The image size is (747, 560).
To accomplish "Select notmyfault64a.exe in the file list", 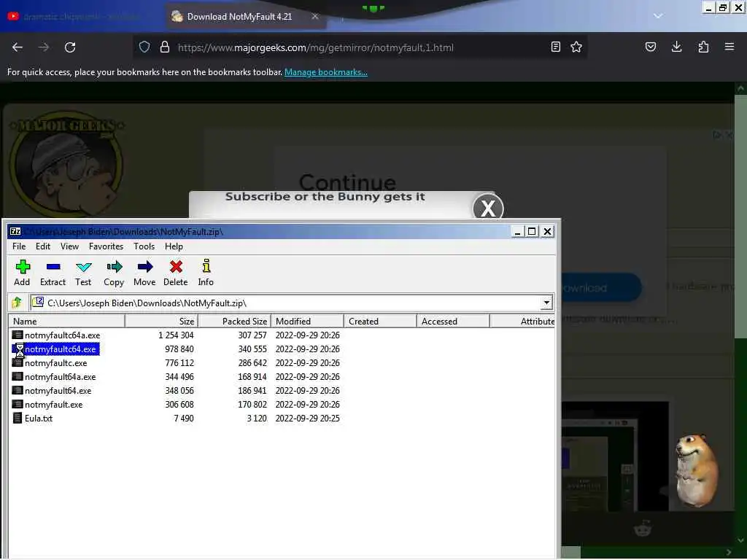I will [x=60, y=377].
